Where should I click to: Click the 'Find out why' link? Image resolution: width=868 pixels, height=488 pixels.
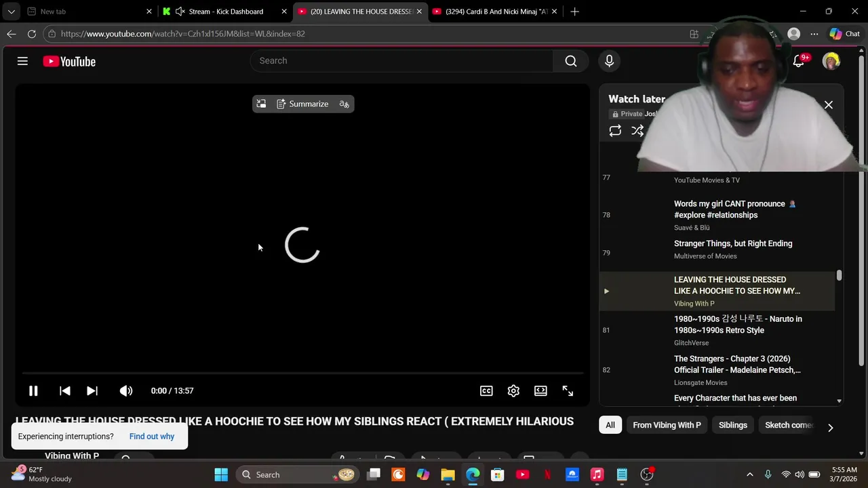(x=152, y=436)
